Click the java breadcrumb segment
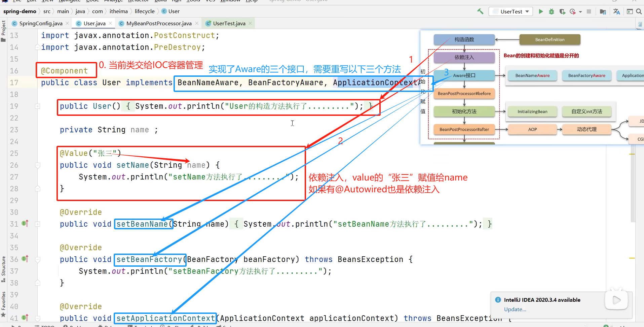 click(x=80, y=11)
